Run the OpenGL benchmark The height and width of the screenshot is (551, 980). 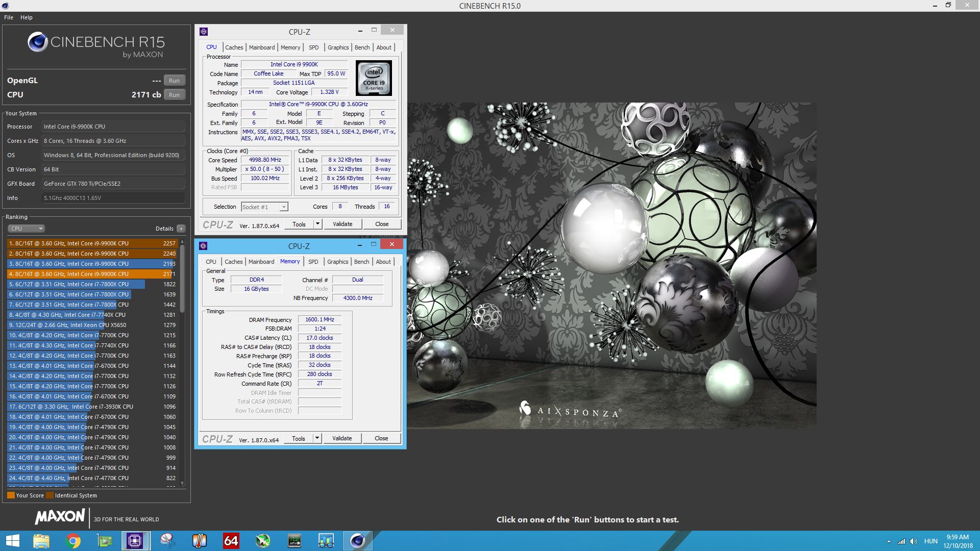(175, 81)
